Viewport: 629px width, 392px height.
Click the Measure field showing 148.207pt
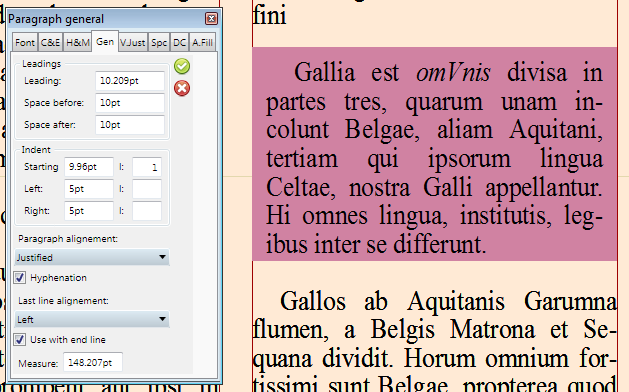point(93,362)
